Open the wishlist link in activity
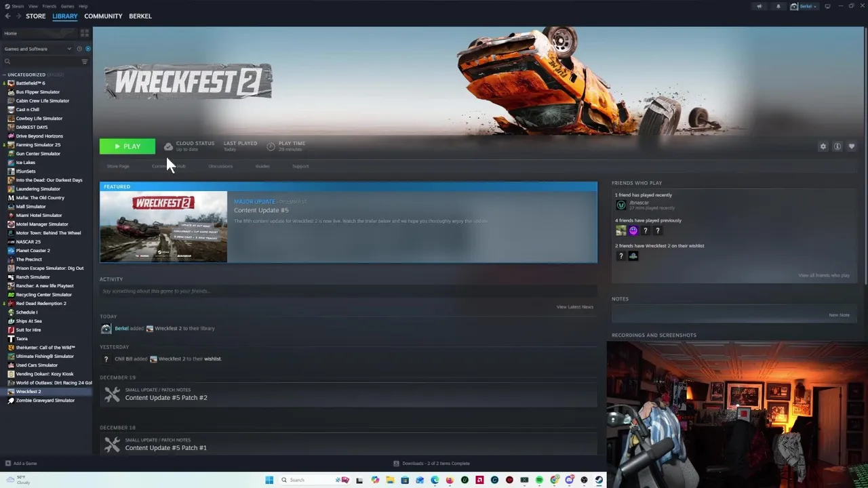 pos(212,359)
